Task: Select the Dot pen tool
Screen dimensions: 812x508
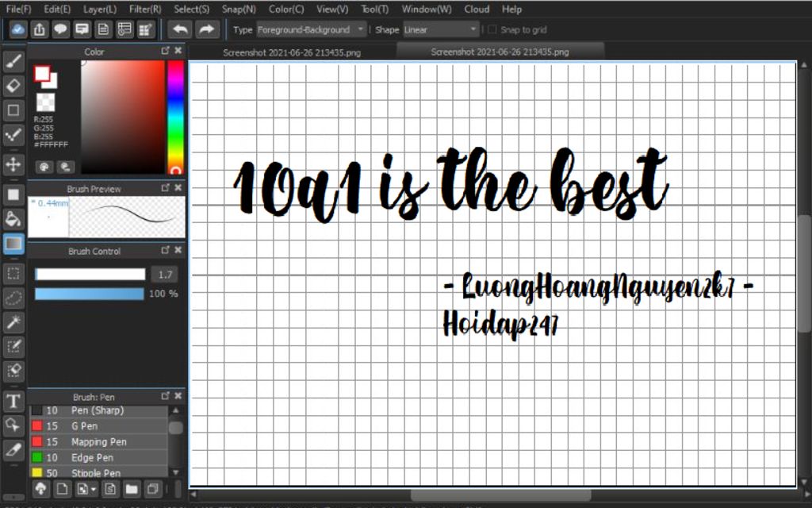Action: click(13, 135)
